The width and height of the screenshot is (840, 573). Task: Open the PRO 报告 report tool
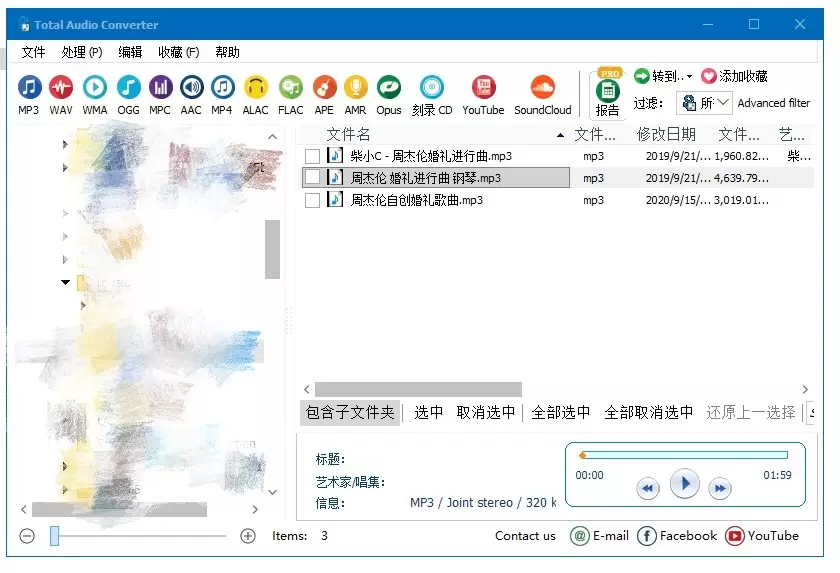pos(608,94)
